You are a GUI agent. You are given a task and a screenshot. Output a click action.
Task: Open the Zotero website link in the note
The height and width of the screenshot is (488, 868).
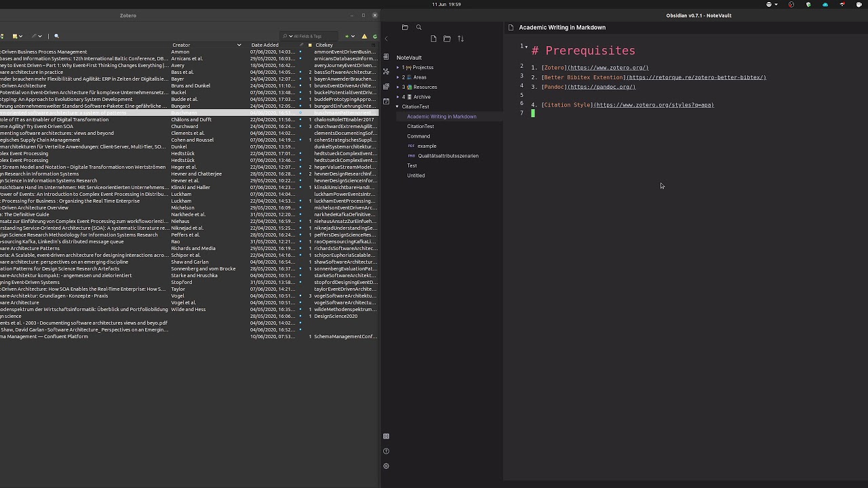[x=608, y=68]
